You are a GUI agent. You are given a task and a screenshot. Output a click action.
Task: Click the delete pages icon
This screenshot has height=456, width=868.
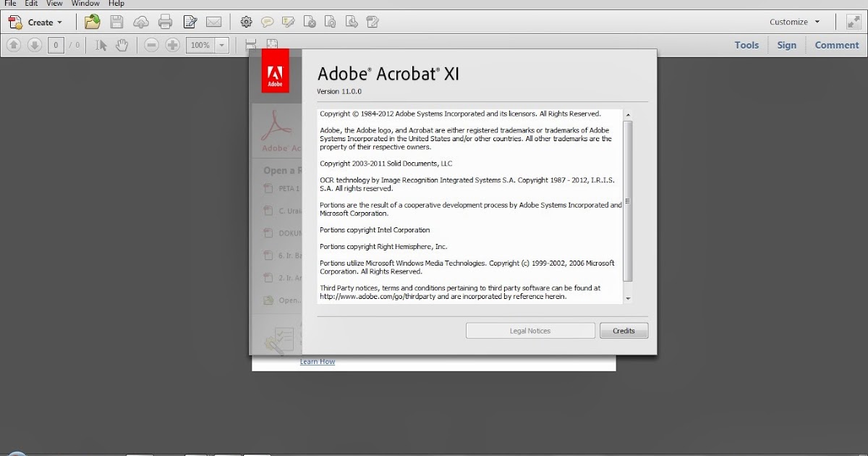[x=309, y=22]
